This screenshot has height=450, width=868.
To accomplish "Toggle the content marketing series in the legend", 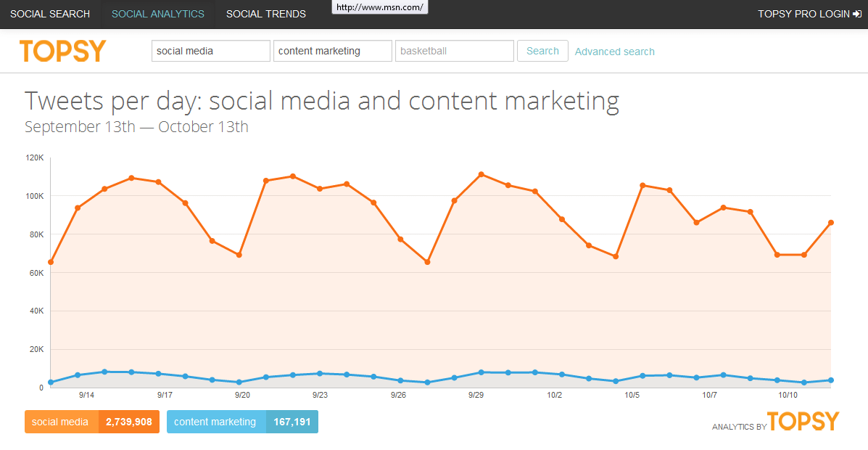I will coord(216,421).
